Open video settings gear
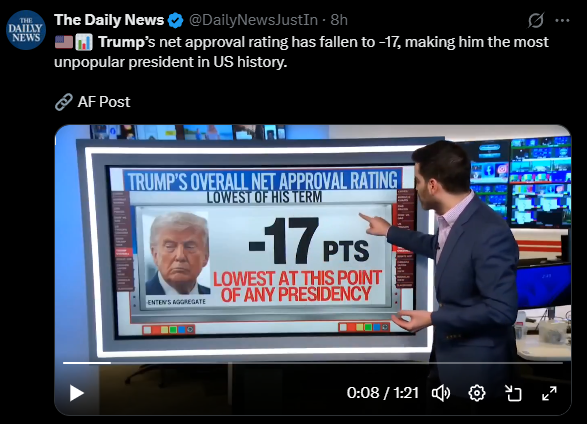This screenshot has width=587, height=424. (x=477, y=393)
